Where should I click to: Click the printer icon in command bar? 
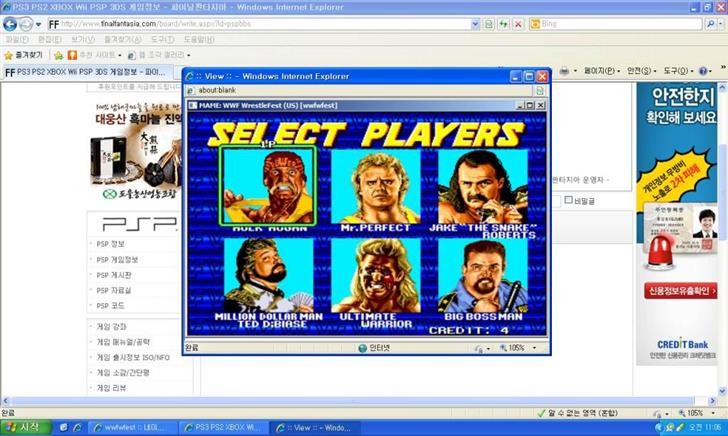click(x=564, y=71)
